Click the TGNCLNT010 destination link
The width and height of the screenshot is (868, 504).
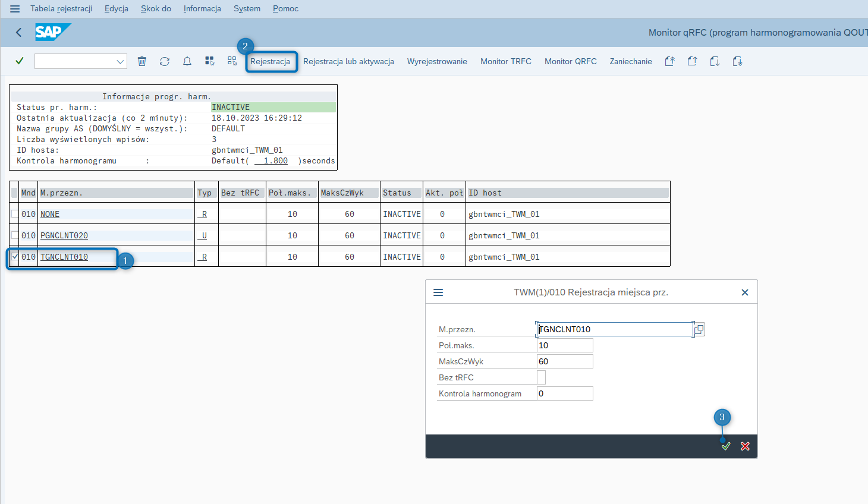pyautogui.click(x=64, y=257)
